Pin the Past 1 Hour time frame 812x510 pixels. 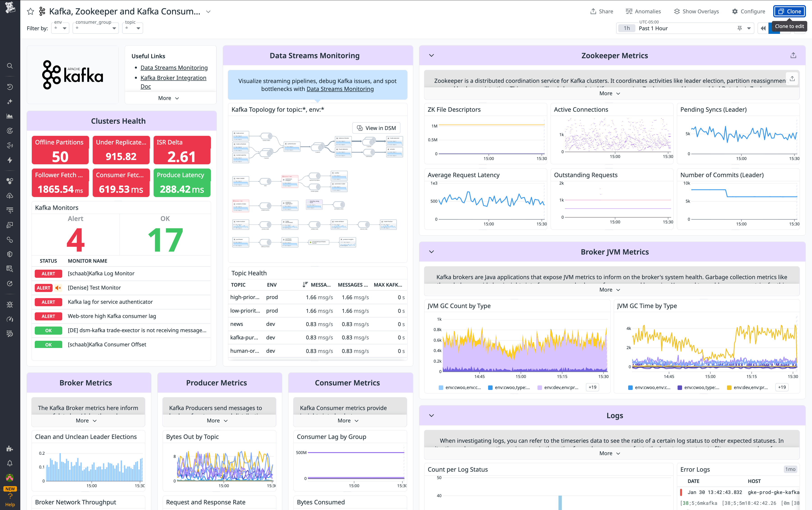(x=740, y=28)
